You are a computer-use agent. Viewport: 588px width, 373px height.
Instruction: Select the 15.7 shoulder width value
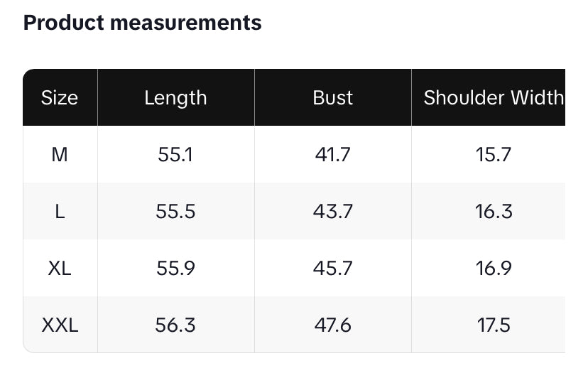[x=493, y=154]
